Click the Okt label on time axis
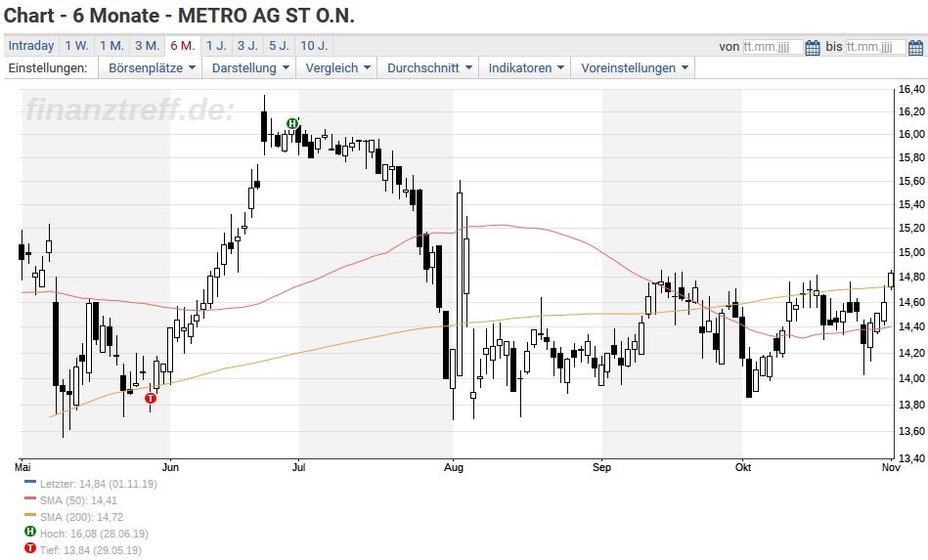928x560 pixels. pos(743,467)
